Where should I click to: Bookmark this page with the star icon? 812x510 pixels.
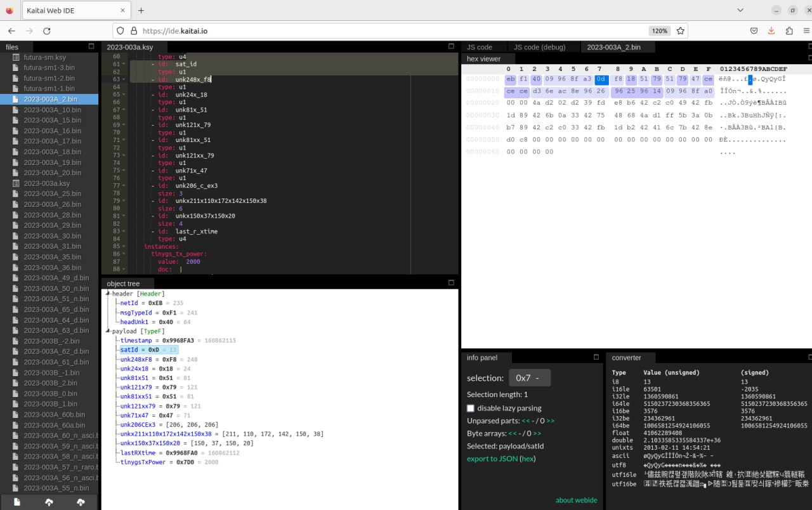[x=680, y=30]
